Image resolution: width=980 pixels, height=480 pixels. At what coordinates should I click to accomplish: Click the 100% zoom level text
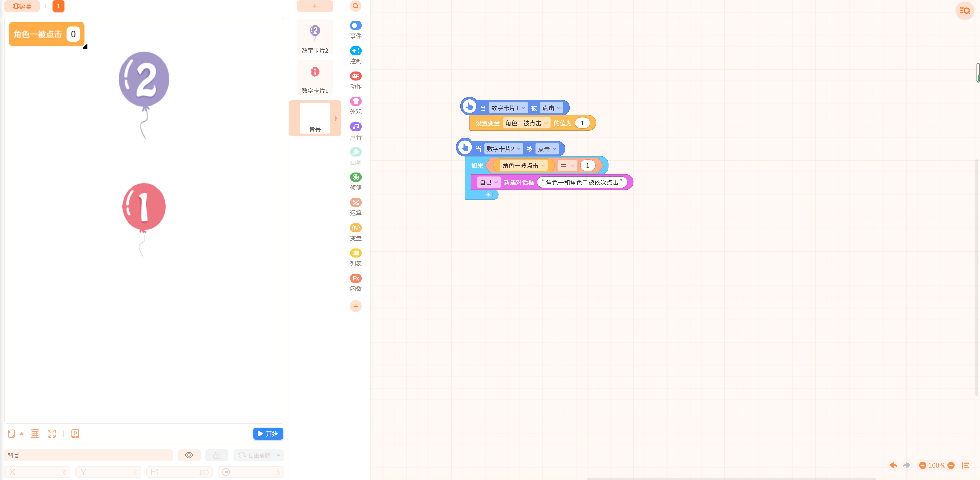936,465
